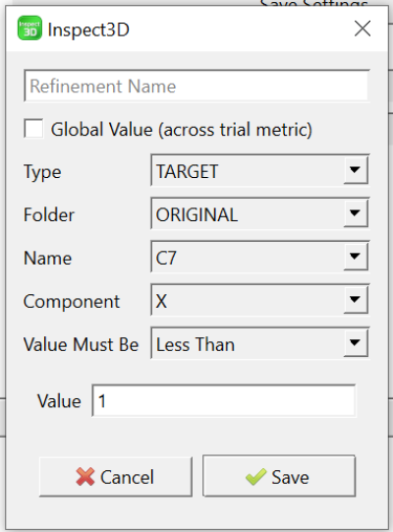The image size is (393, 532).
Task: Open the Folder dropdown arrow
Action: [x=355, y=212]
